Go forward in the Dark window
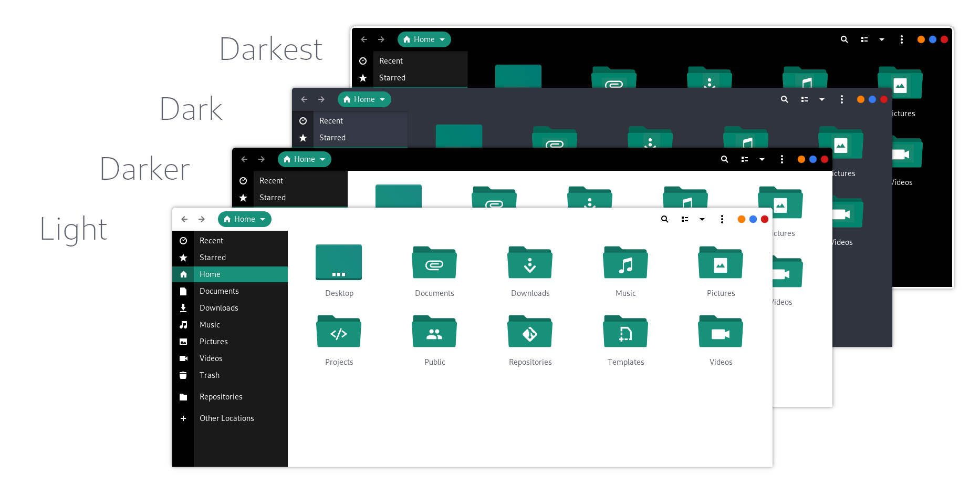This screenshot has width=980, height=493. 321,99
